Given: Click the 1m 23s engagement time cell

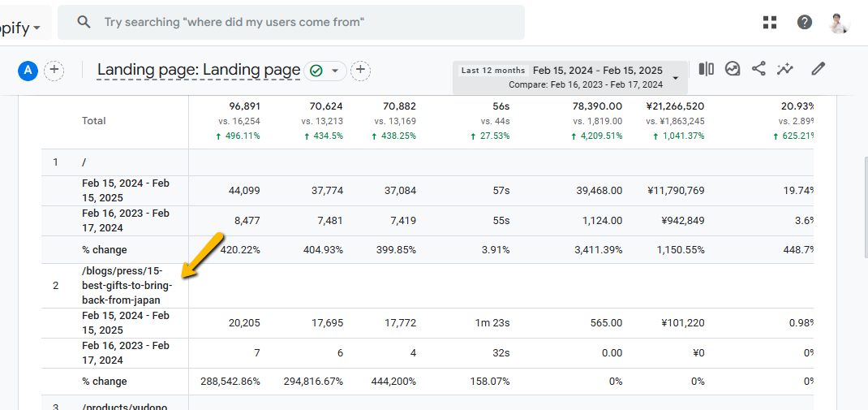Looking at the screenshot, I should tap(491, 323).
